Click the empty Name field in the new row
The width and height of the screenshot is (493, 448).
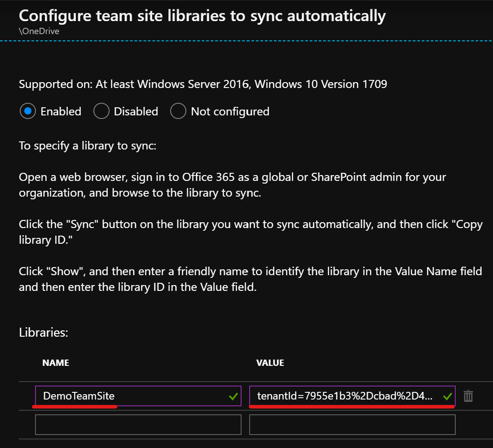(x=138, y=425)
